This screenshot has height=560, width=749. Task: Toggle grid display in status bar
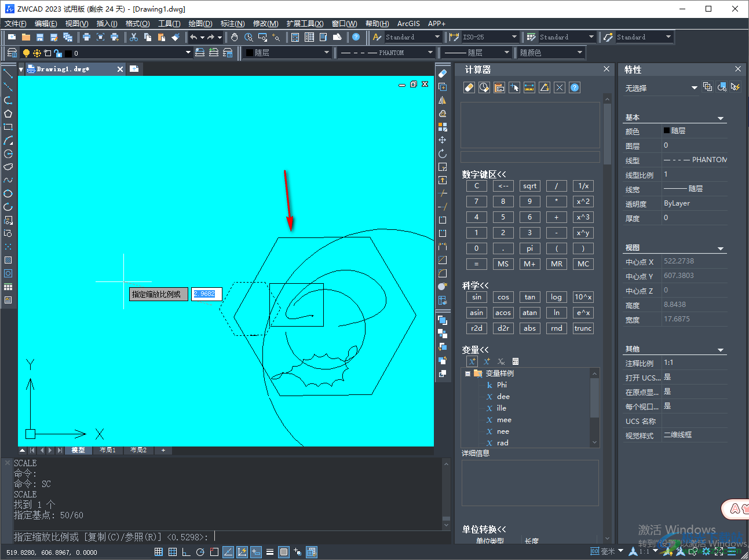172,552
